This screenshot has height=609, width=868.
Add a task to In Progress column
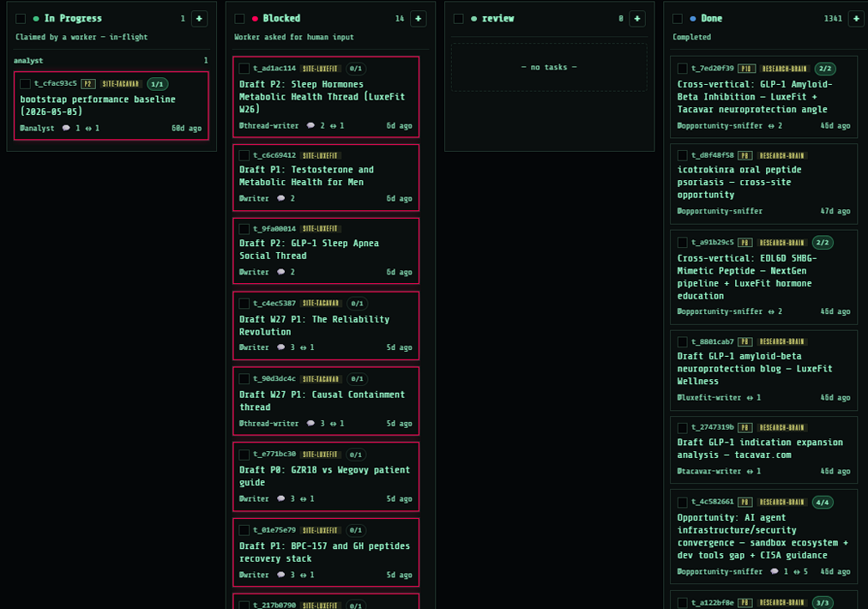(x=199, y=18)
